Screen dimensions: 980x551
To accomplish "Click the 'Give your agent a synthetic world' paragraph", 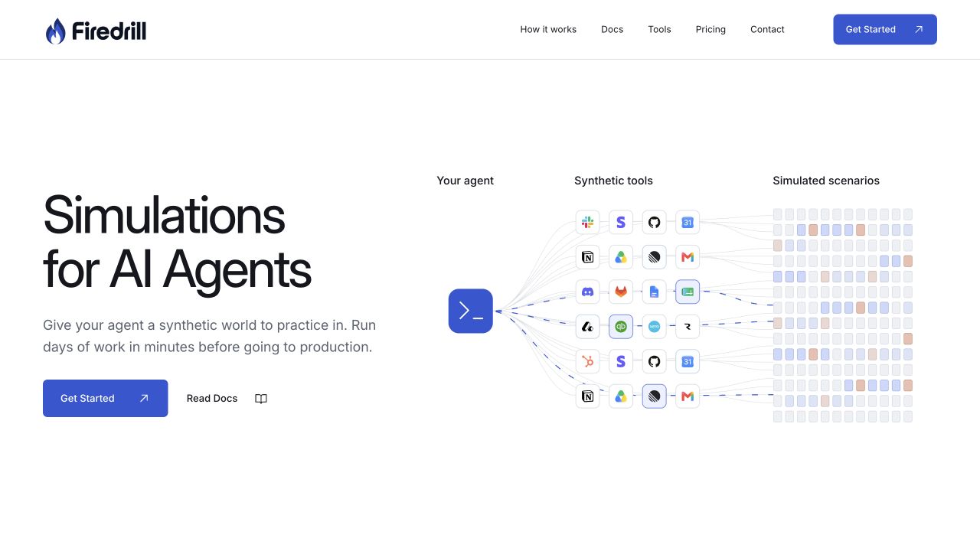I will 210,336.
